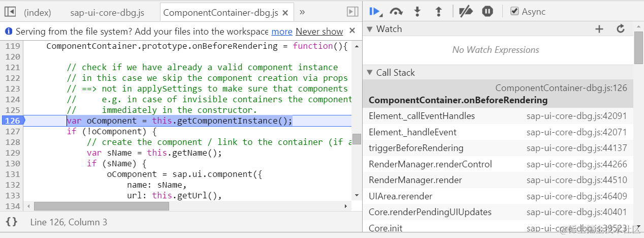Add a new watch expression
The height and width of the screenshot is (238, 644).
599,29
